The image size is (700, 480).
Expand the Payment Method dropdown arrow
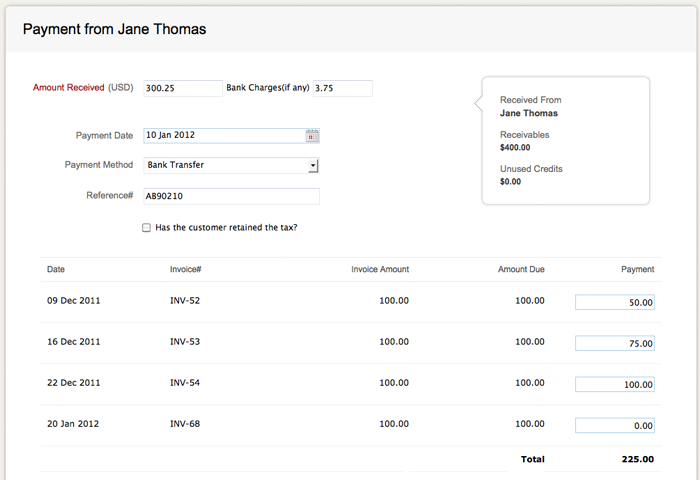(313, 166)
